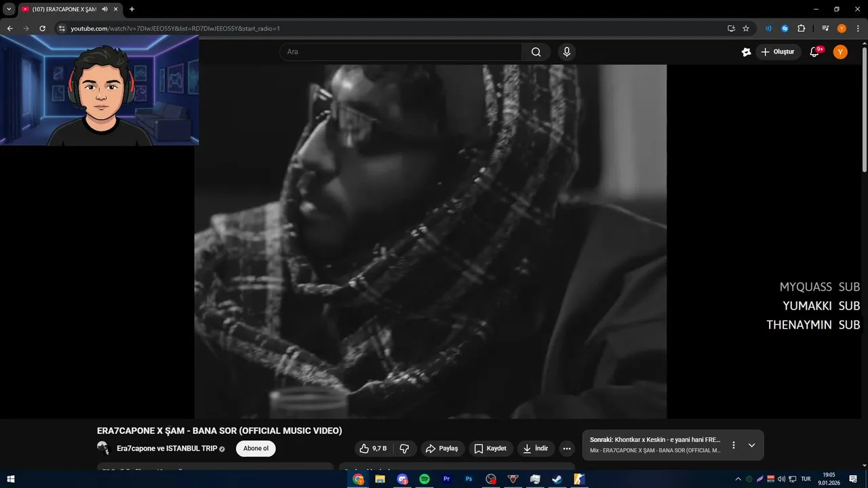Expand the mix playlist panel chevron
Image resolution: width=868 pixels, height=488 pixels.
(751, 445)
